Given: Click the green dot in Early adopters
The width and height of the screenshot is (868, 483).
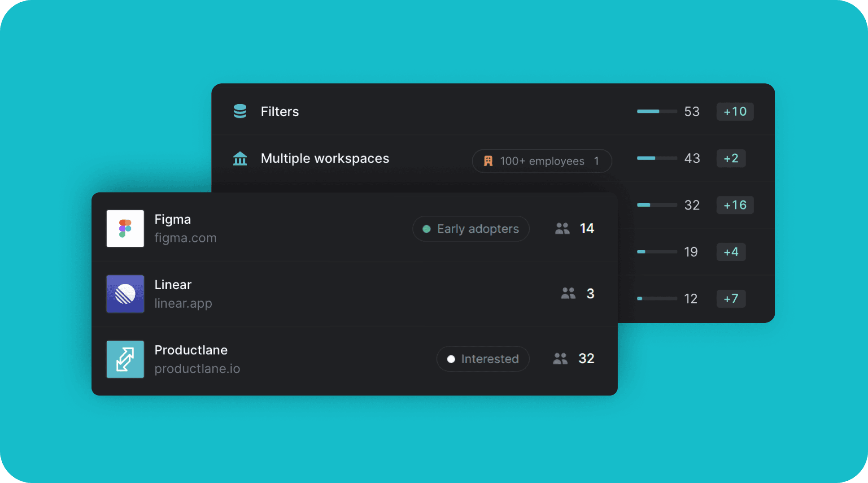Looking at the screenshot, I should (427, 229).
